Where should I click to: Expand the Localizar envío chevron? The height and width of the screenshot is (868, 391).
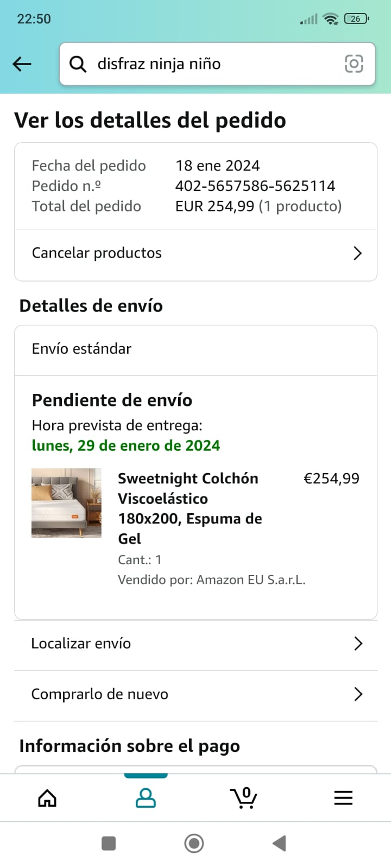358,643
